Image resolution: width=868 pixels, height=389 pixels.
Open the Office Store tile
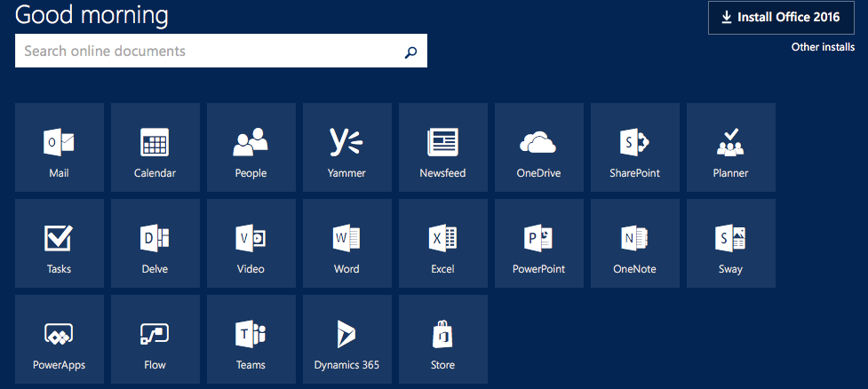(442, 339)
